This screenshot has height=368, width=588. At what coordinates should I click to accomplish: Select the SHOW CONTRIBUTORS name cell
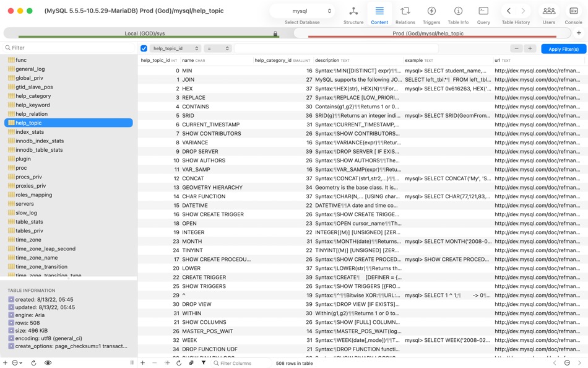pyautogui.click(x=217, y=133)
